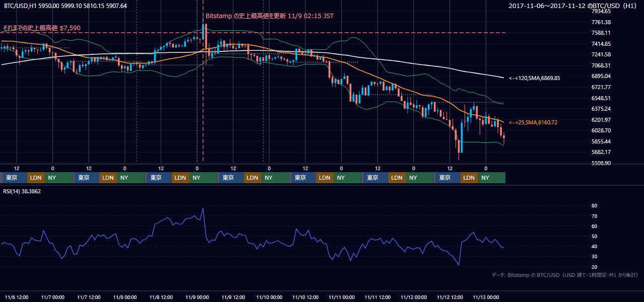Click the RSI axis value 30
The width and height of the screenshot is (644, 302).
click(x=594, y=257)
